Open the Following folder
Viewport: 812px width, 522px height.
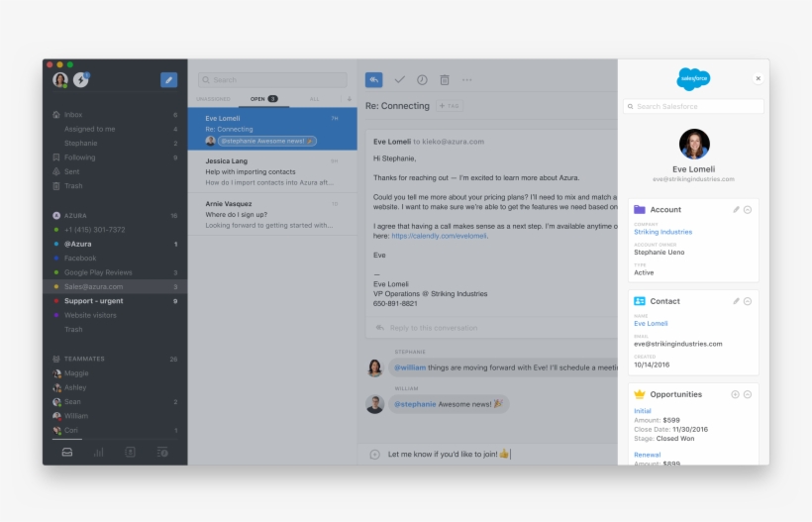[115, 157]
